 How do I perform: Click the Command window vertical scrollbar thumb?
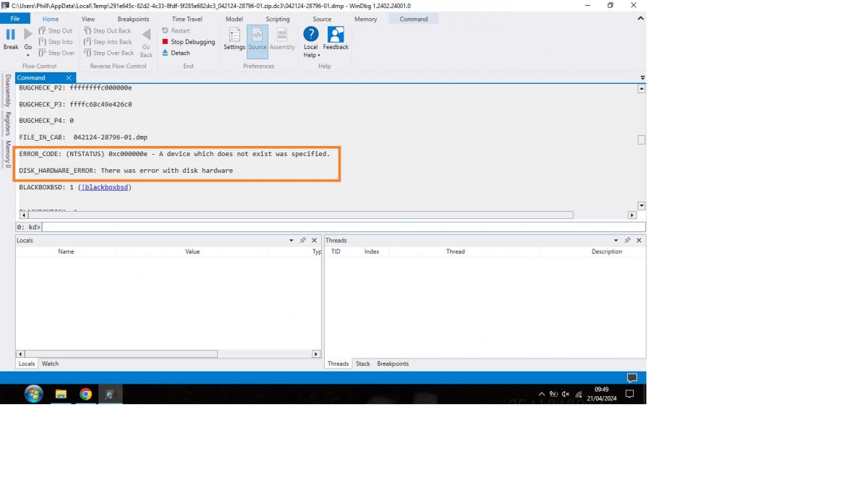pyautogui.click(x=641, y=140)
